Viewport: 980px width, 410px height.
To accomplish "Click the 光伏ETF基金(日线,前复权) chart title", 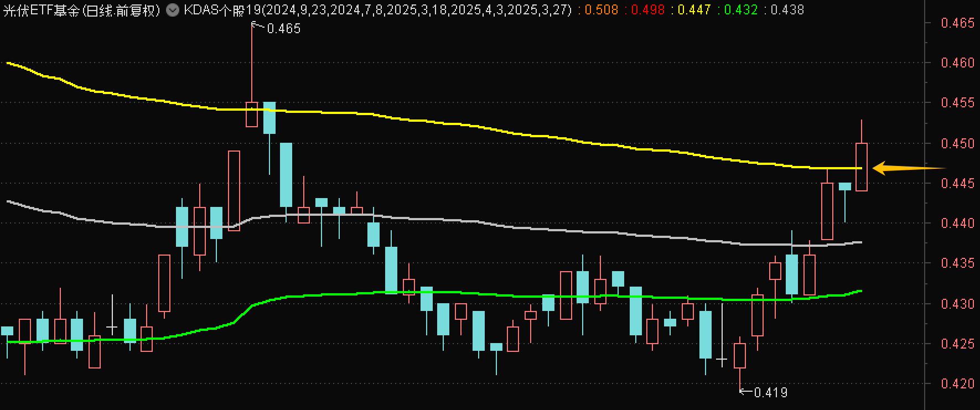I will coord(82,10).
